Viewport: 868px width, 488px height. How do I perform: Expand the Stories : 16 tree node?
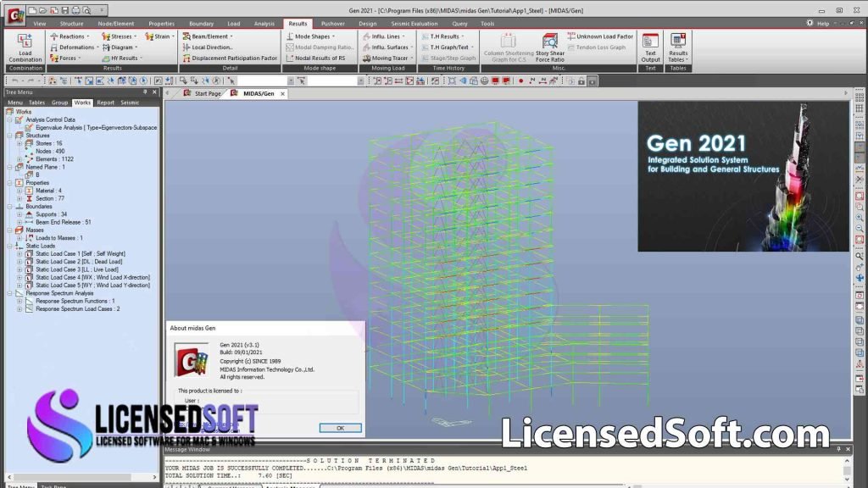click(19, 143)
